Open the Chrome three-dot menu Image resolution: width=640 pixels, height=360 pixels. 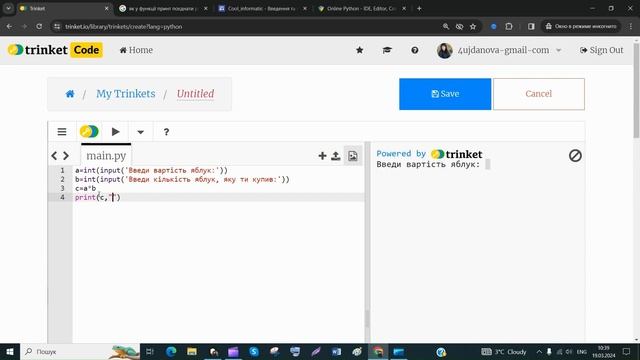(631, 27)
